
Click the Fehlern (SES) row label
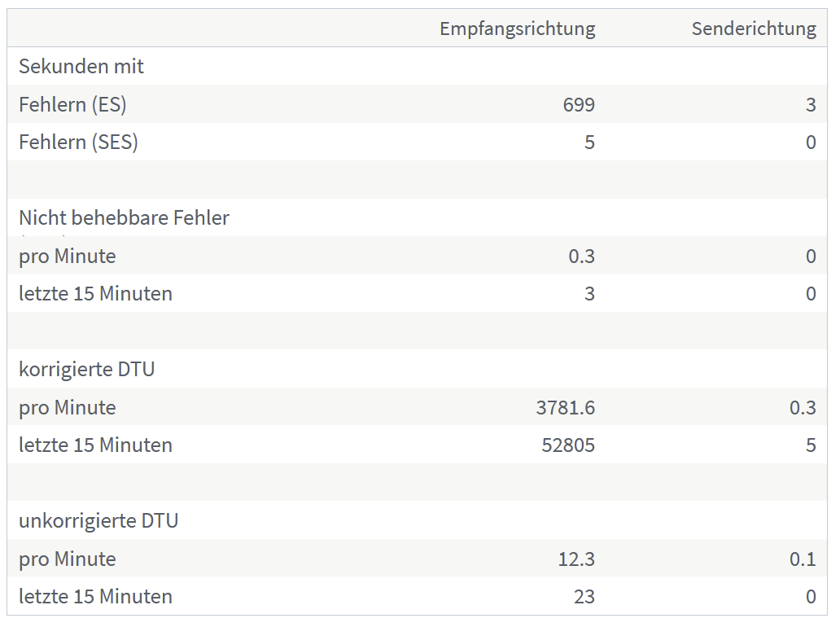pos(78,142)
